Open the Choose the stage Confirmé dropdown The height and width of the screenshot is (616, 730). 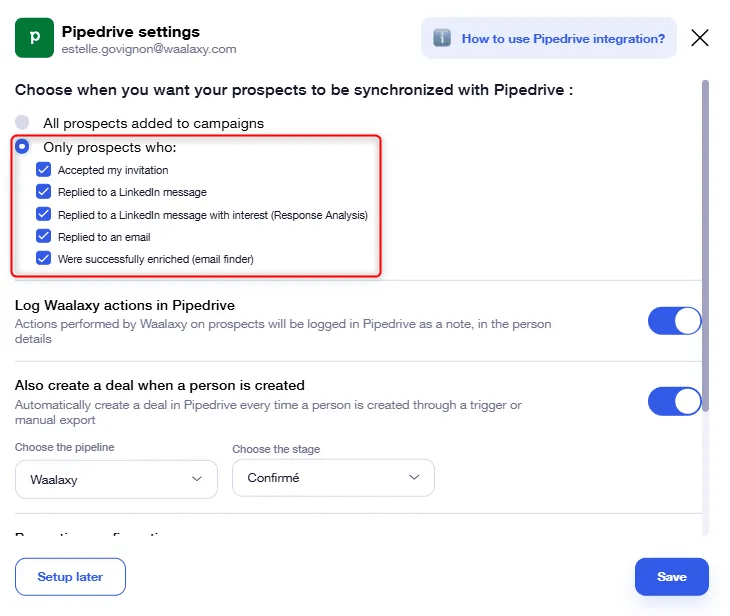[333, 478]
